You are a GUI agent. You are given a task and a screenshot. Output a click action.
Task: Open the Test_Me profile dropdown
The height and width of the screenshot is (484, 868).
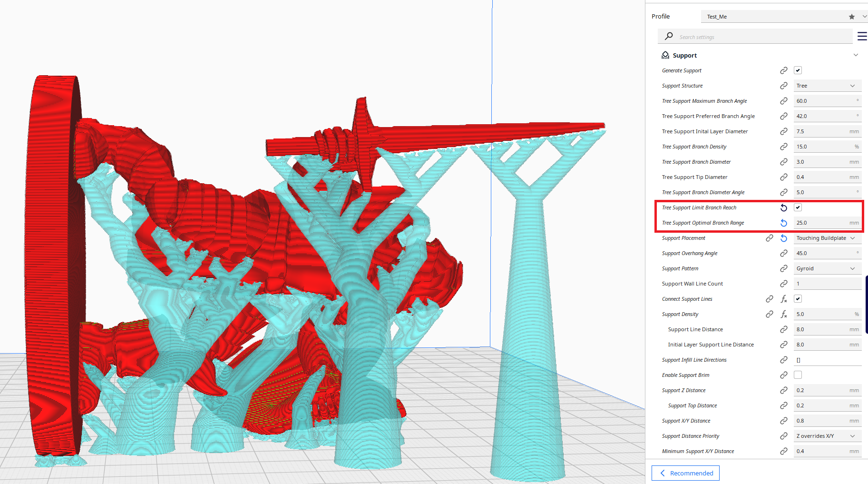pyautogui.click(x=784, y=17)
